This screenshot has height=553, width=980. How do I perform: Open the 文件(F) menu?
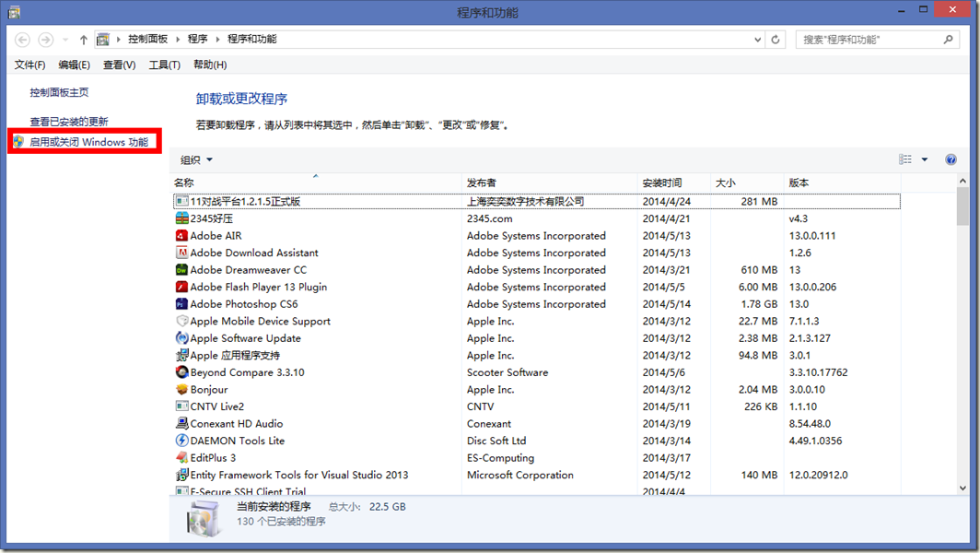click(30, 65)
